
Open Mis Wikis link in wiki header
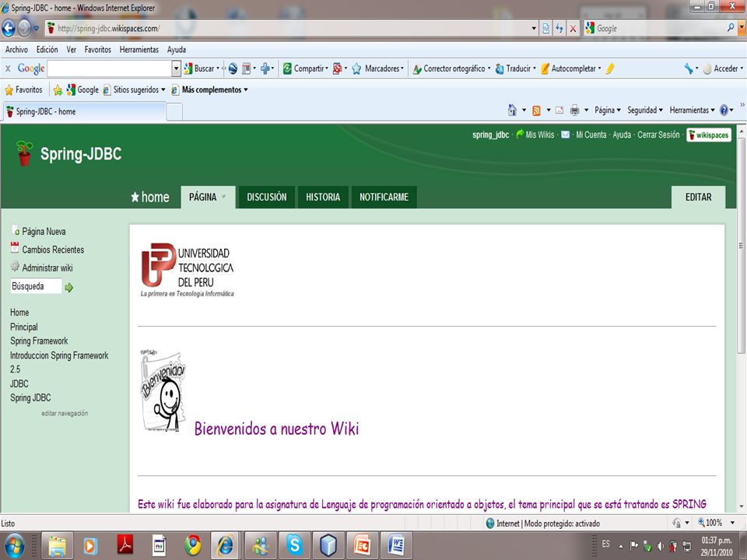coord(540,135)
